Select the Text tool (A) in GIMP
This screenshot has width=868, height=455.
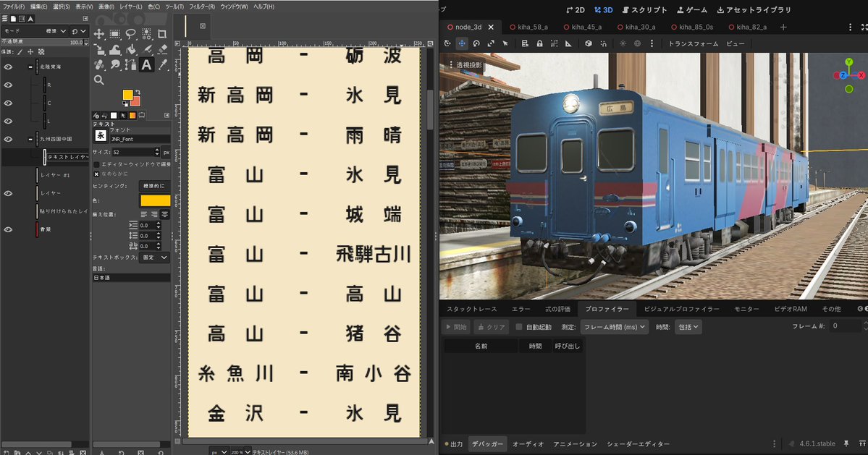[146, 64]
